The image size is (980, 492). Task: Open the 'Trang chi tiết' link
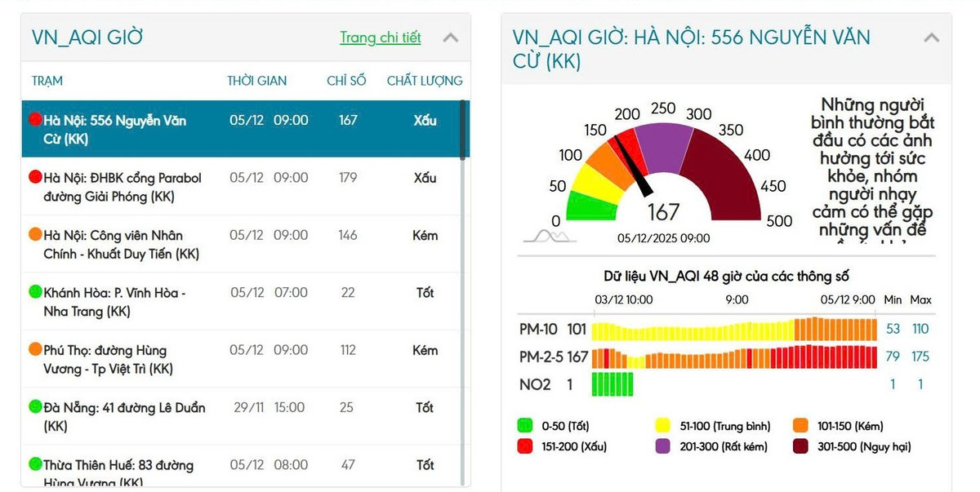click(380, 38)
